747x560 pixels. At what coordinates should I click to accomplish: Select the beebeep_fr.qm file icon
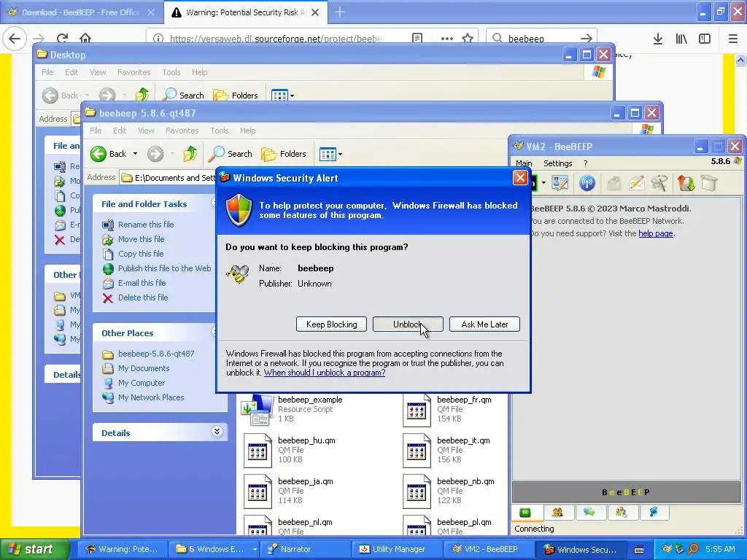click(x=417, y=410)
